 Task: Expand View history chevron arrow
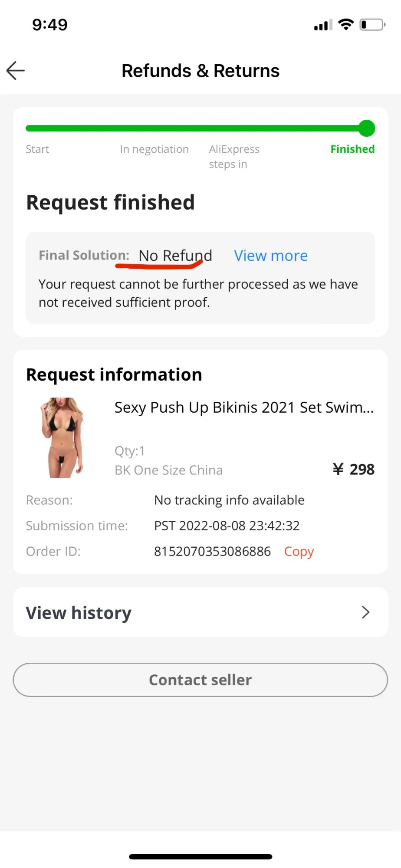[365, 612]
